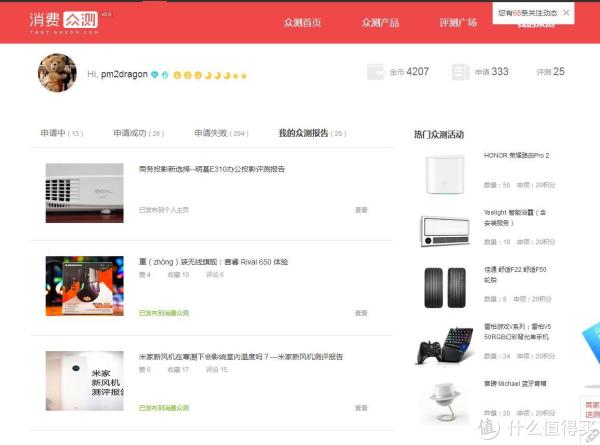Open the Yeelight 智能浴霸 activity title
The width and height of the screenshot is (600, 445).
point(515,217)
